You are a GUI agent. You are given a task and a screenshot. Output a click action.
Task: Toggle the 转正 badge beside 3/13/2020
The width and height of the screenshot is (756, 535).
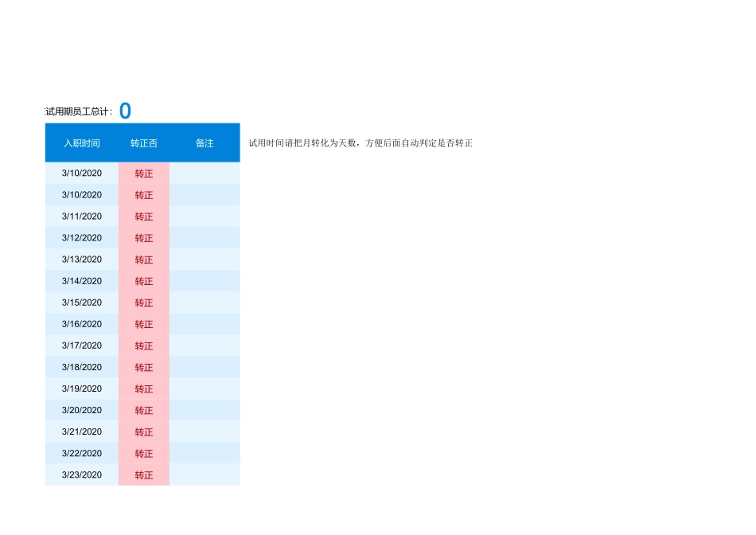(x=144, y=260)
